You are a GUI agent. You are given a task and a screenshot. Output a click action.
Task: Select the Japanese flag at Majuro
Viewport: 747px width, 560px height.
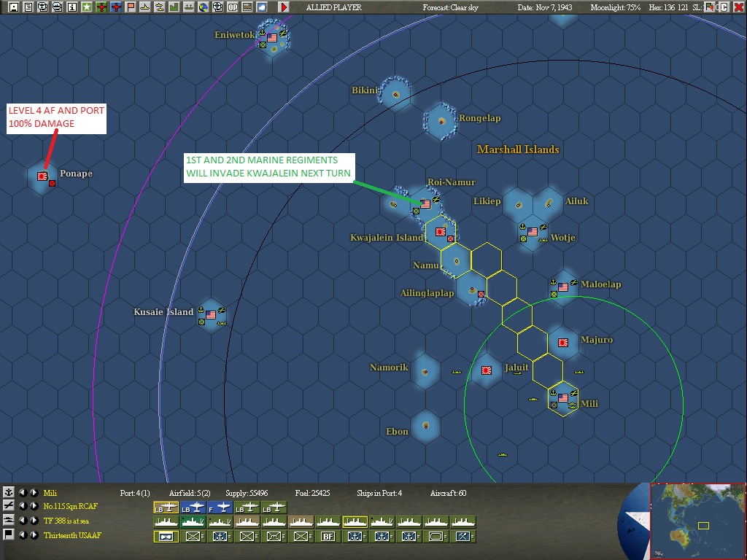[563, 343]
